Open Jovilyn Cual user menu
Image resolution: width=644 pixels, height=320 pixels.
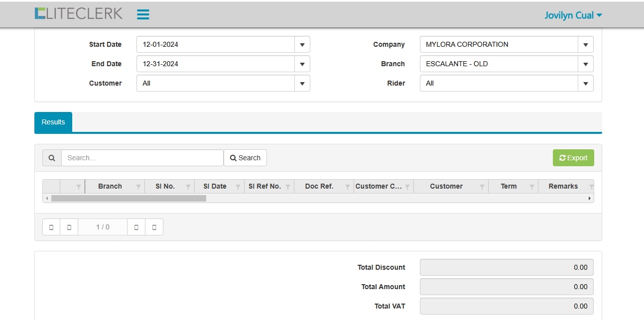point(573,15)
